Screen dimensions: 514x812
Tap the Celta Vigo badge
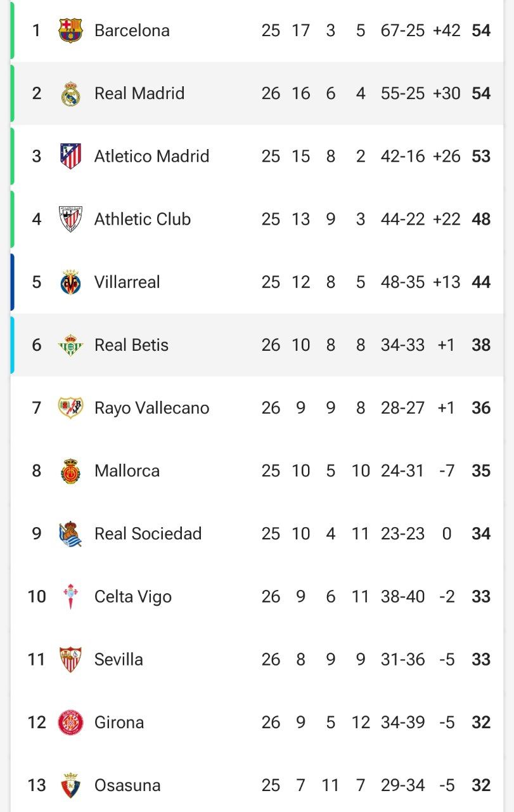[x=70, y=596]
